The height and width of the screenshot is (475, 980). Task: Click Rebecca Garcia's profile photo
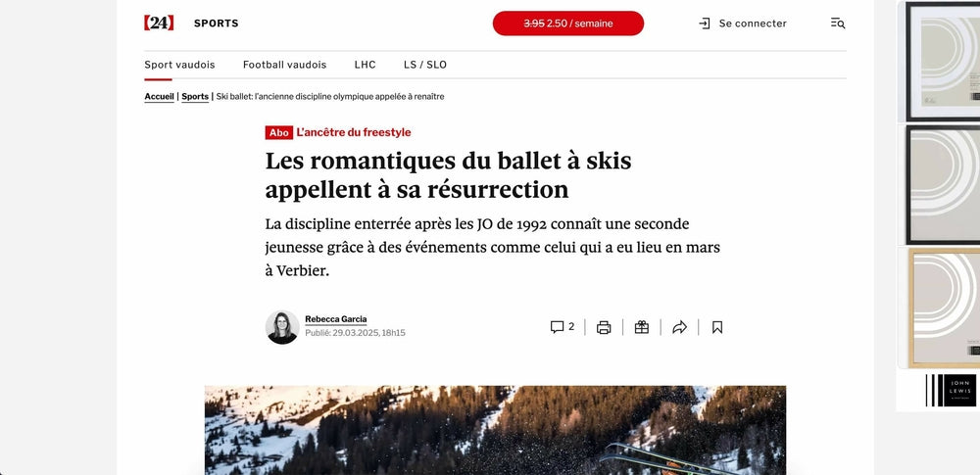(x=282, y=327)
